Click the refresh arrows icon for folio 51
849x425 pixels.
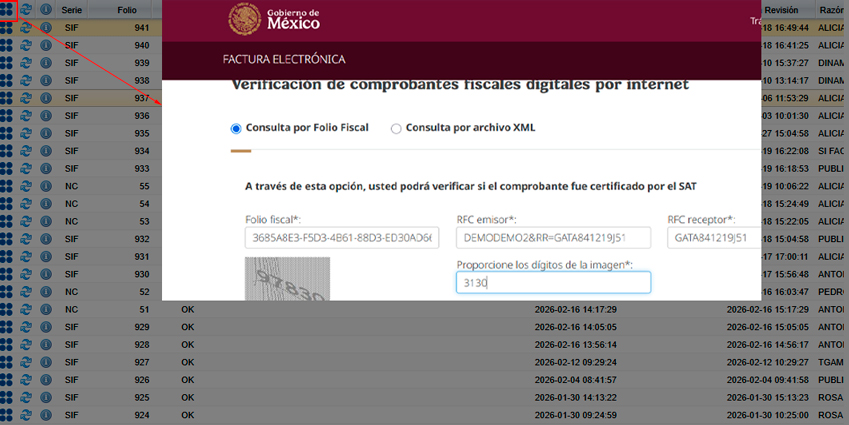click(x=26, y=310)
